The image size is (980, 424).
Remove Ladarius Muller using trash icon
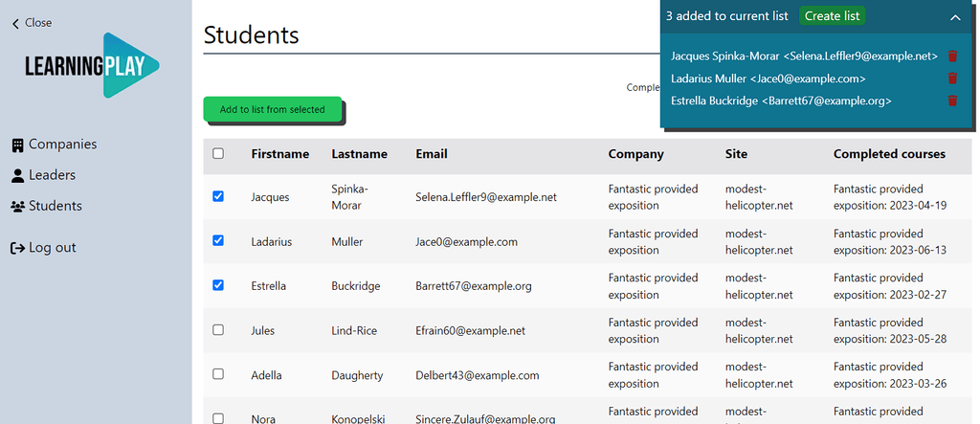[x=952, y=78]
